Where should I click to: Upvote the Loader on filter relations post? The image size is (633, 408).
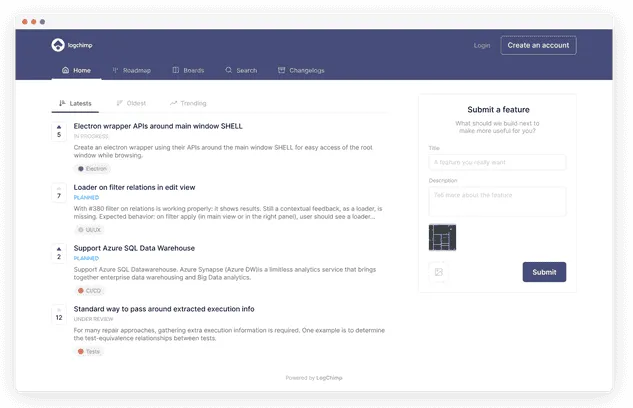59,192
